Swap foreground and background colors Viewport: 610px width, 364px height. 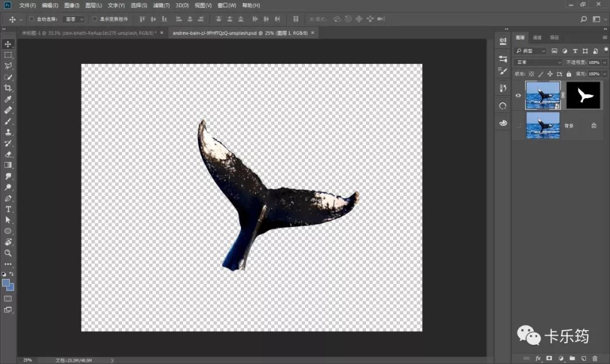pyautogui.click(x=11, y=274)
